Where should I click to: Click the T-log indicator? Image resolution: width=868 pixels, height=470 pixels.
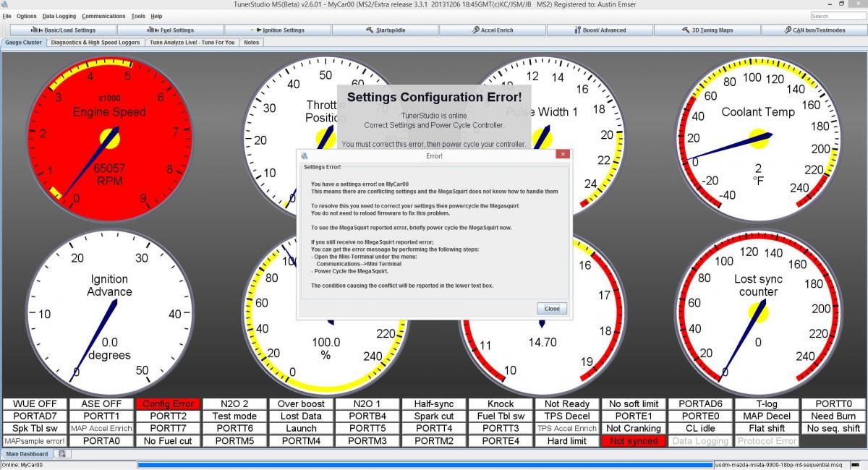tap(767, 404)
